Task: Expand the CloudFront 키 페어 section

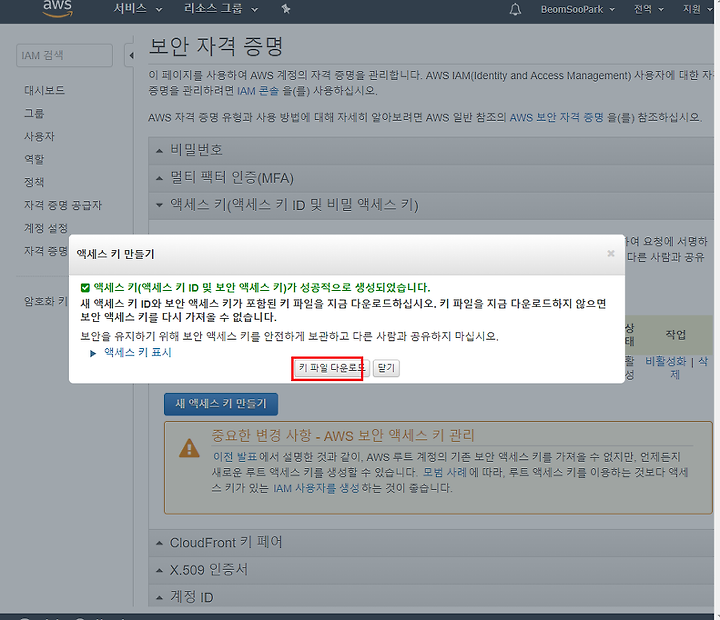Action: 431,543
